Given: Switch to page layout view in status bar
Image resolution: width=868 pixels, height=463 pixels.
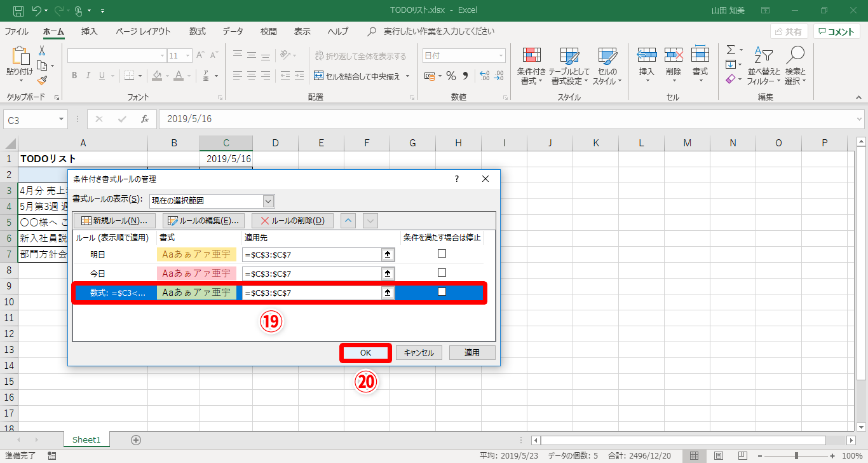Looking at the screenshot, I should point(718,456).
